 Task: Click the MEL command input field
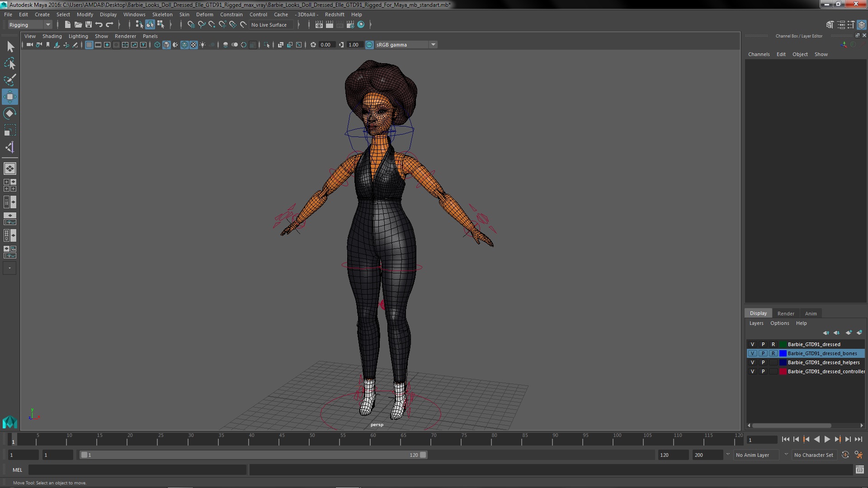pyautogui.click(x=137, y=470)
